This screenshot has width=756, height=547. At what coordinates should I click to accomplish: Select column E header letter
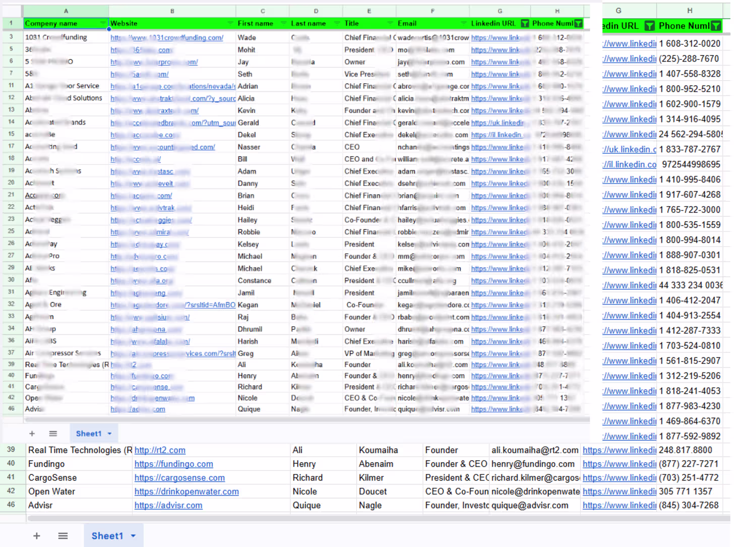pos(369,11)
